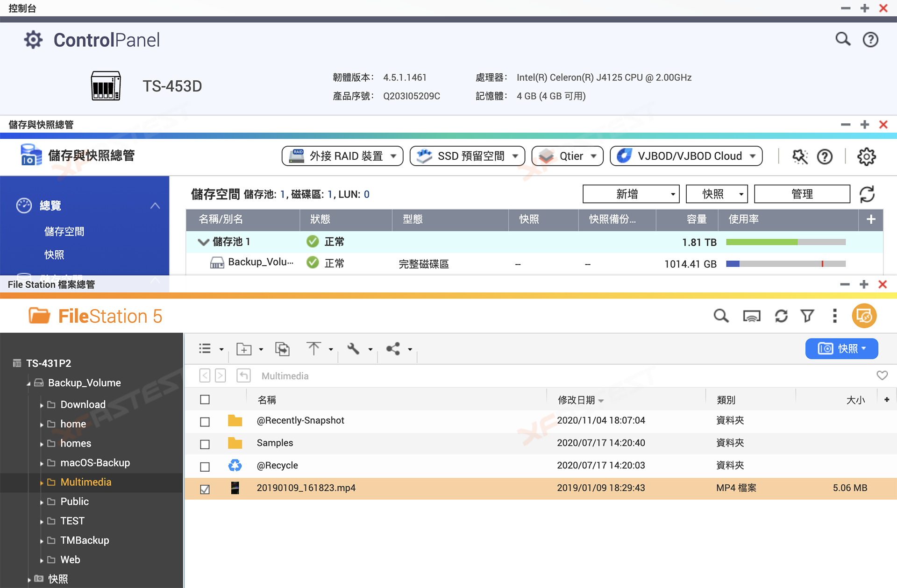Click the share toolbar icon

[x=393, y=348]
